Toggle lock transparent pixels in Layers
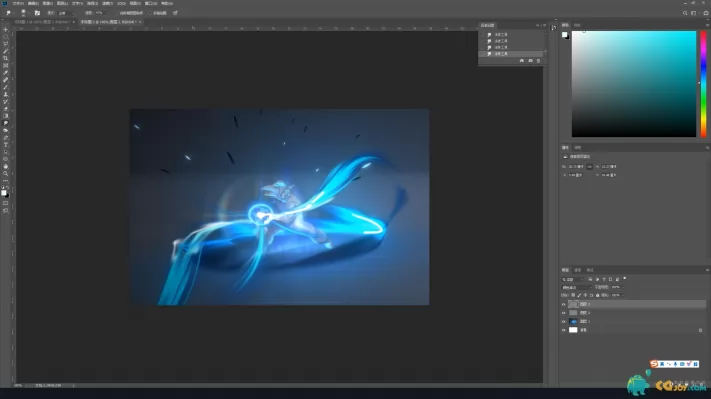Image resolution: width=711 pixels, height=399 pixels. [573, 295]
